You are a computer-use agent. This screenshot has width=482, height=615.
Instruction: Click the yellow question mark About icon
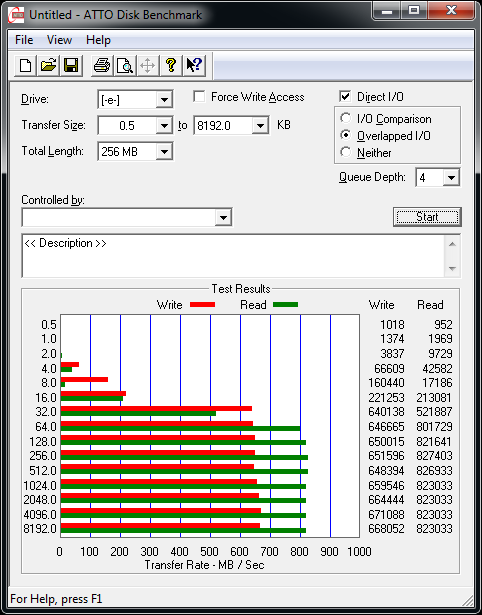click(x=171, y=66)
